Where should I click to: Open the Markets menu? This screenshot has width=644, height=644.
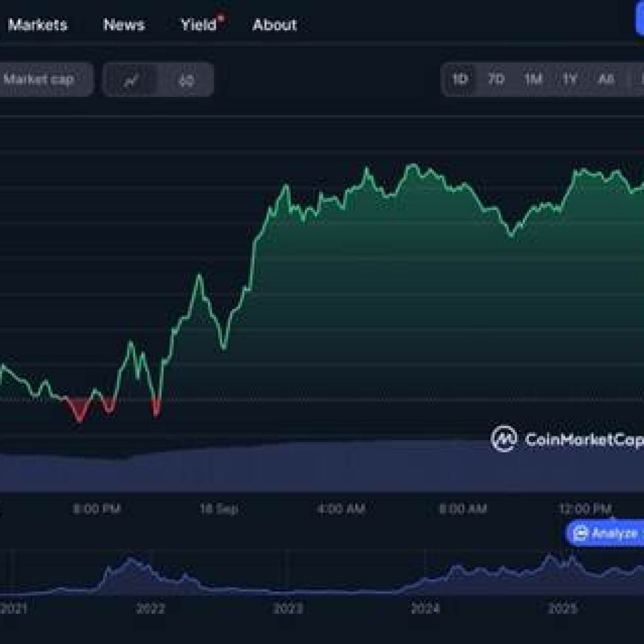point(38,25)
